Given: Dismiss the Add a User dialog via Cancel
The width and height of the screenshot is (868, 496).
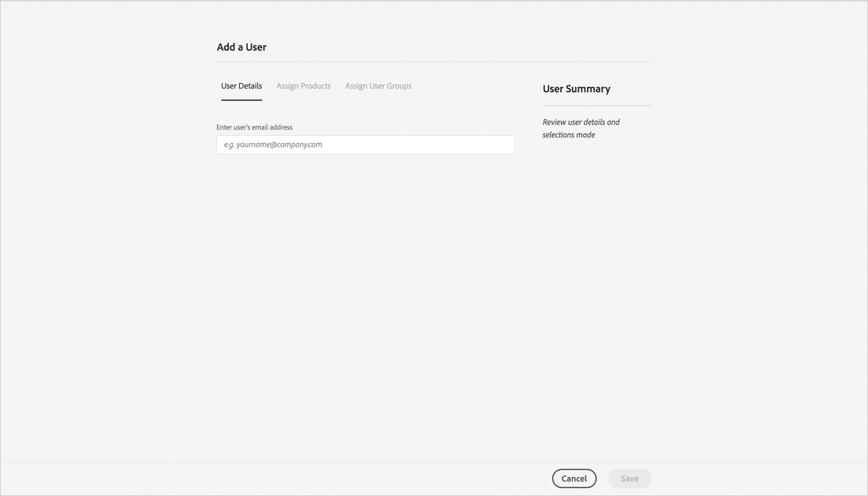Looking at the screenshot, I should 574,479.
